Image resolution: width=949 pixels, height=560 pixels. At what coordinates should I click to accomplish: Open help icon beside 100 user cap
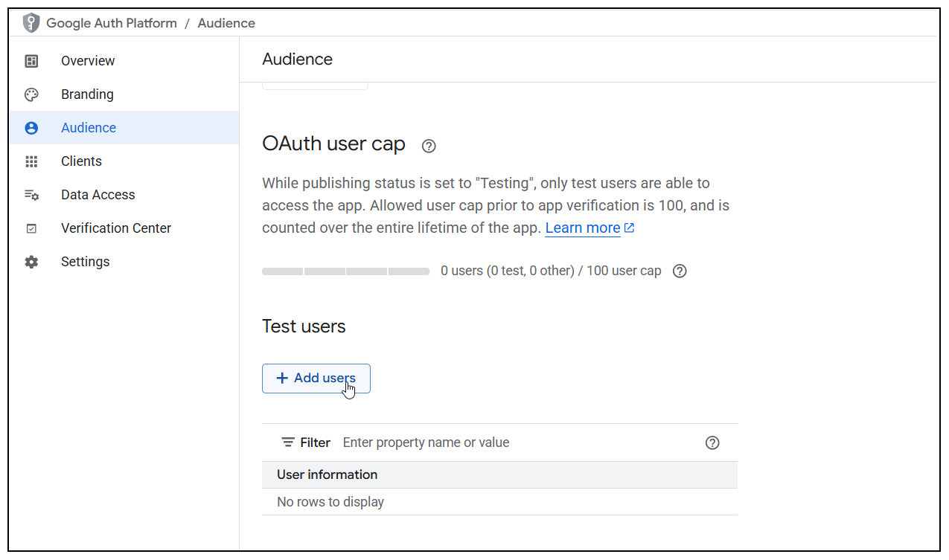[x=680, y=271]
